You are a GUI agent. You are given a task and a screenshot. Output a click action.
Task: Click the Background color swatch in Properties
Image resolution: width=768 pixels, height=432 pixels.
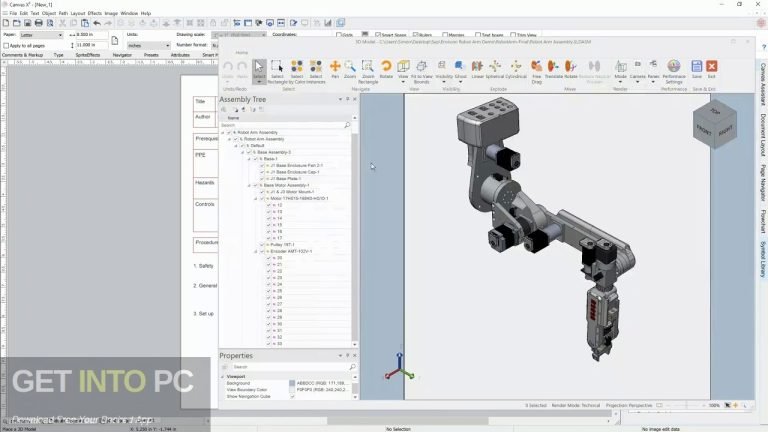tap(292, 383)
